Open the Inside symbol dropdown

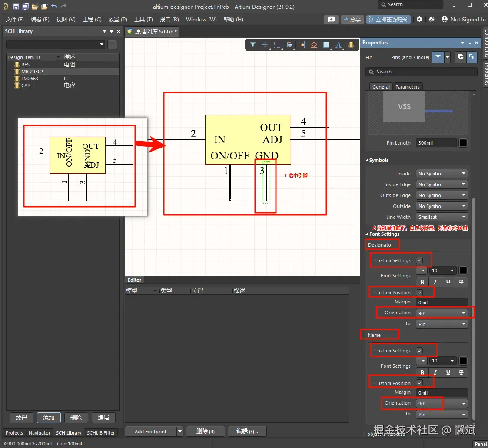tap(442, 174)
